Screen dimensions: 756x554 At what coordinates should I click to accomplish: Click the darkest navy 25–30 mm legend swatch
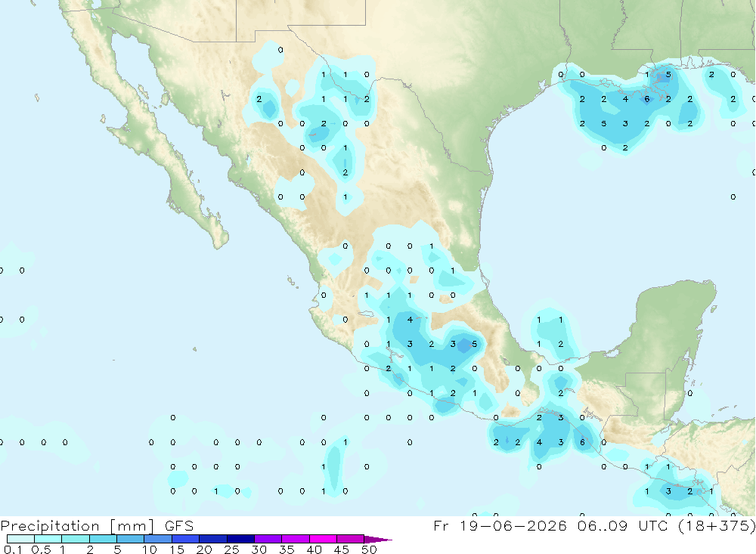[x=240, y=539]
